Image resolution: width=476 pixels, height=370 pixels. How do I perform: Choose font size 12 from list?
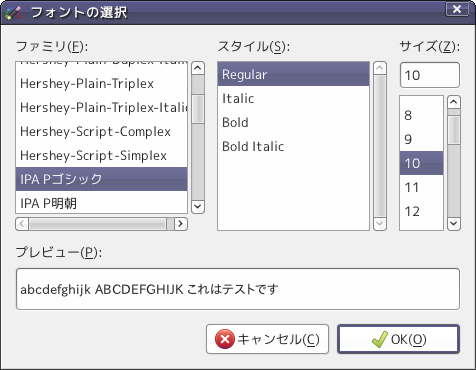421,211
